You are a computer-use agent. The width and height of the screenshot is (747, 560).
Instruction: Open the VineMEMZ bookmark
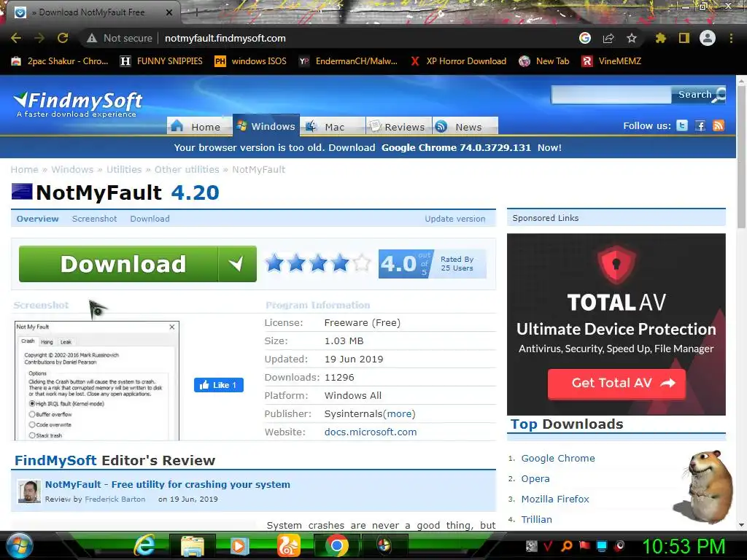(x=612, y=61)
